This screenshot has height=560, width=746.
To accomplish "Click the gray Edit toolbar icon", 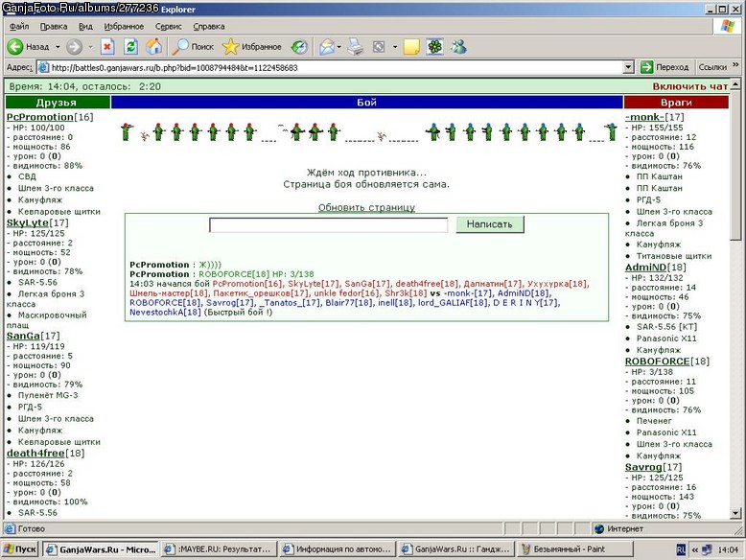I will [x=379, y=47].
